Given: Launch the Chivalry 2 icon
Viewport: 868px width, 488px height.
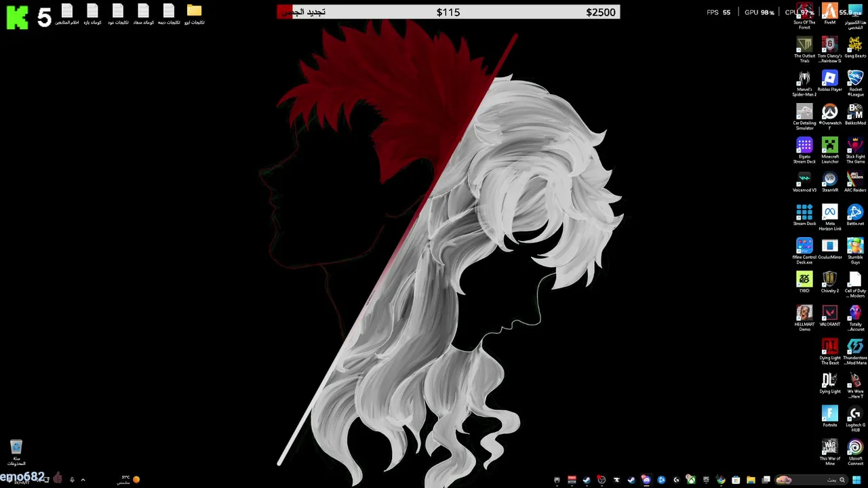Looking at the screenshot, I should (829, 282).
